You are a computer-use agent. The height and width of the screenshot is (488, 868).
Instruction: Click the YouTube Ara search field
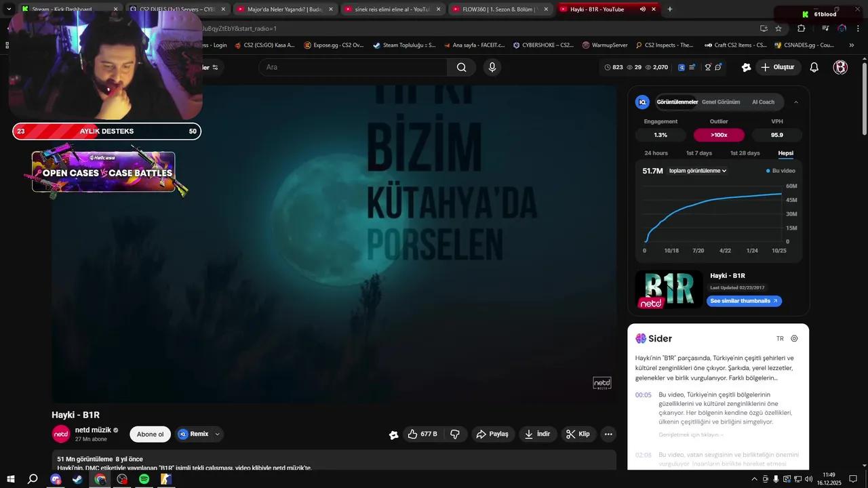(353, 67)
